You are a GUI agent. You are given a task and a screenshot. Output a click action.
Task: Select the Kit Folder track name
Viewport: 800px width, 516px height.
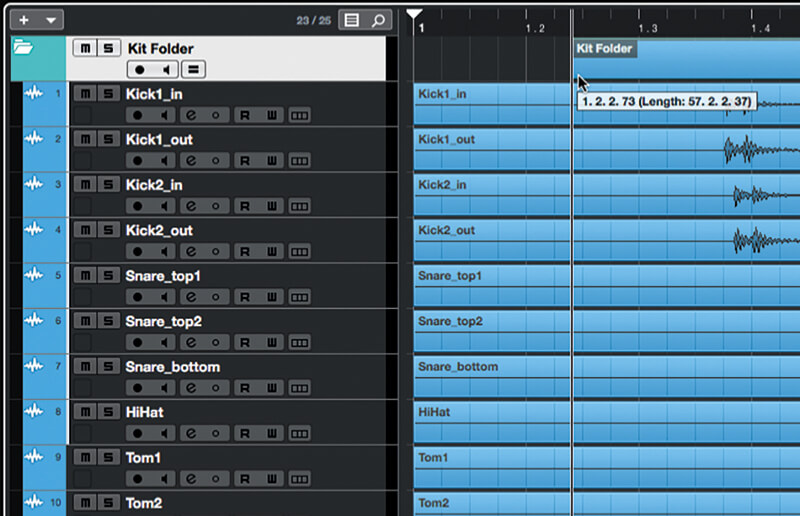[x=160, y=48]
